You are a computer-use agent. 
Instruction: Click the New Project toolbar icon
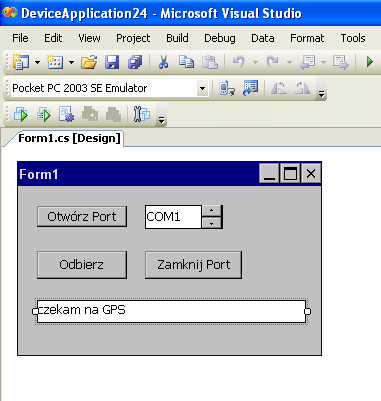point(21,62)
